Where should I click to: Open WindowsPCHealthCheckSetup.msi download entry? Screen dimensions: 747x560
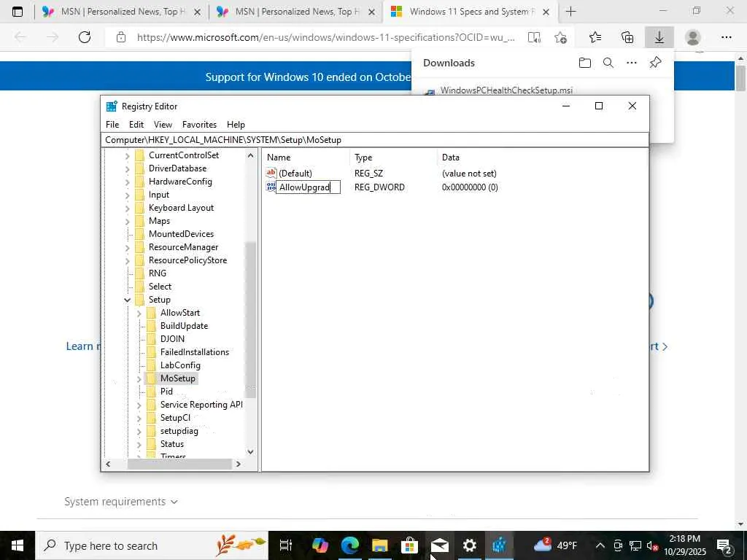click(506, 90)
